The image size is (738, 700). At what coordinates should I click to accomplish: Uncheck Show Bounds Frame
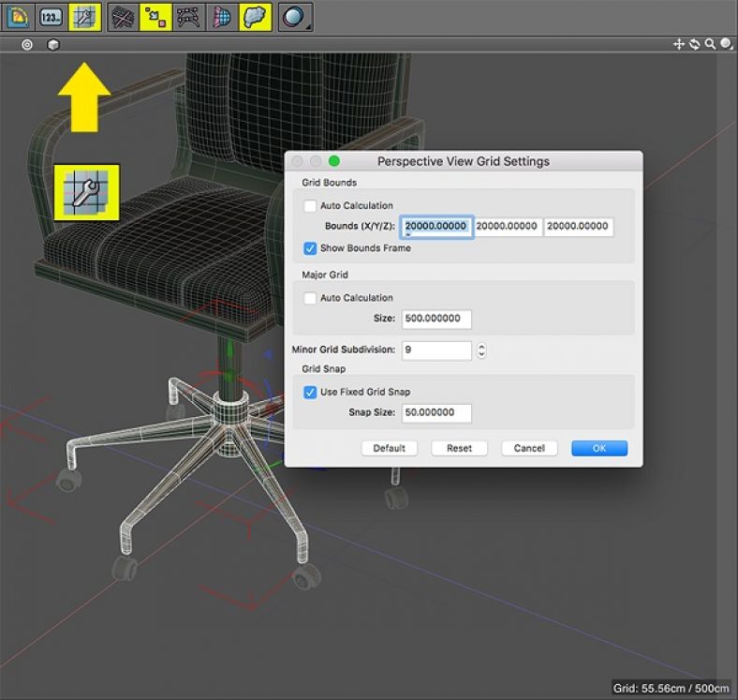[310, 248]
